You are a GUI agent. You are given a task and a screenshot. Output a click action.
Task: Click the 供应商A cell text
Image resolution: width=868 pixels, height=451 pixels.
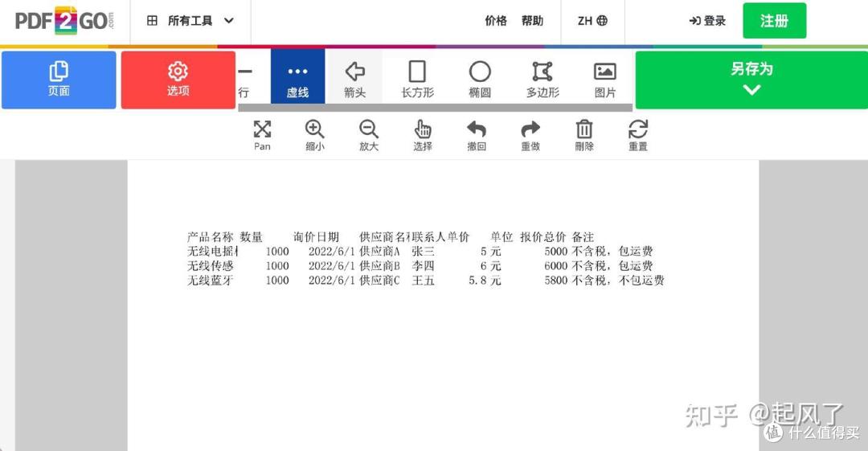tap(379, 252)
